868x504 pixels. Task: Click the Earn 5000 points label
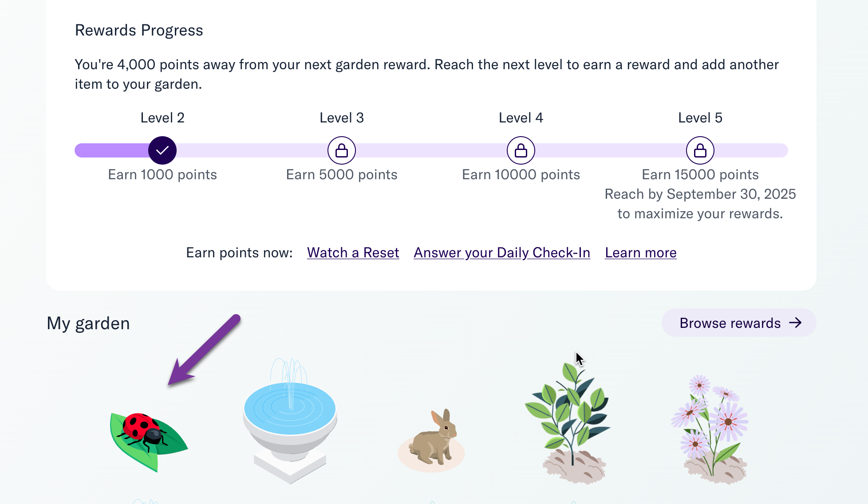342,174
